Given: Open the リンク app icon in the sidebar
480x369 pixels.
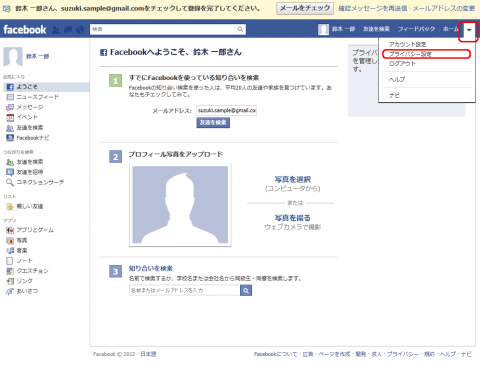Looking at the screenshot, I should tap(10, 281).
